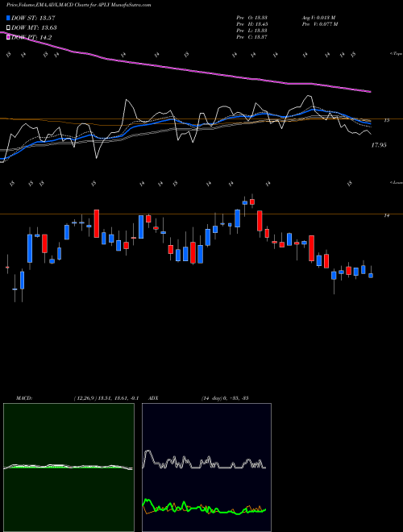Select the 'DOW MT: 13.63' legend label

[34, 28]
